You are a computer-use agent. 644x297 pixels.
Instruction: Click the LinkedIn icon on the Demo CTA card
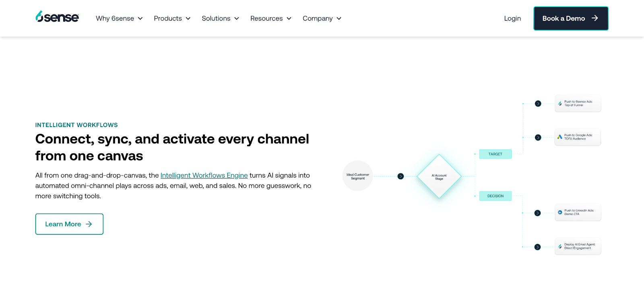(560, 212)
